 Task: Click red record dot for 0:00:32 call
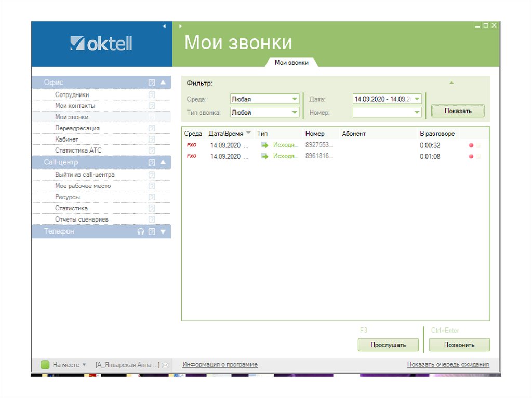click(471, 145)
